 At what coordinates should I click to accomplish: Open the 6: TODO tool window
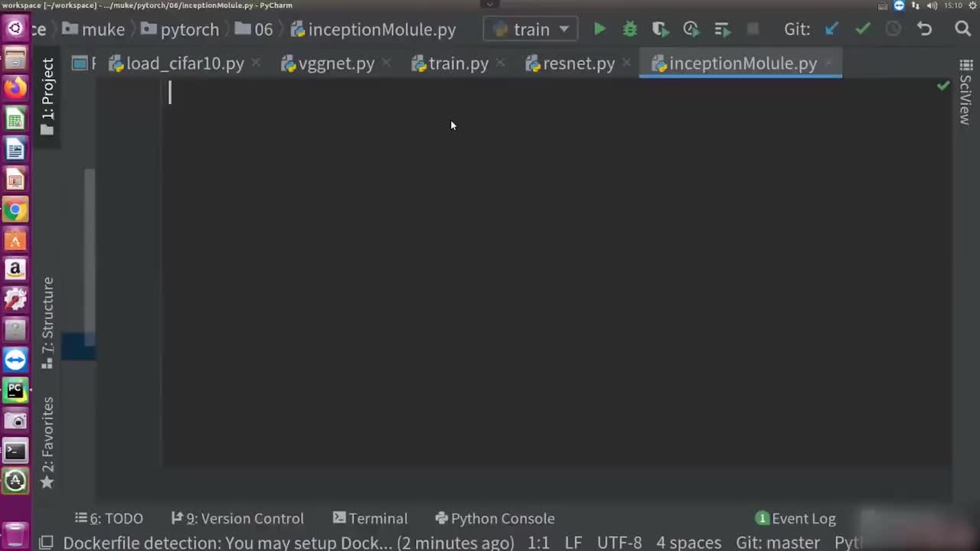(109, 518)
